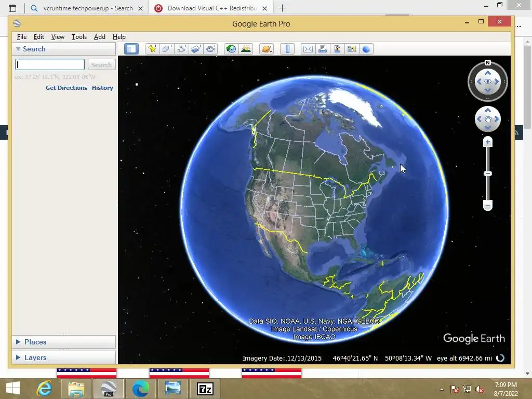Save image with the toolbar icon
Viewport: 532px width, 399px height.
(x=337, y=49)
